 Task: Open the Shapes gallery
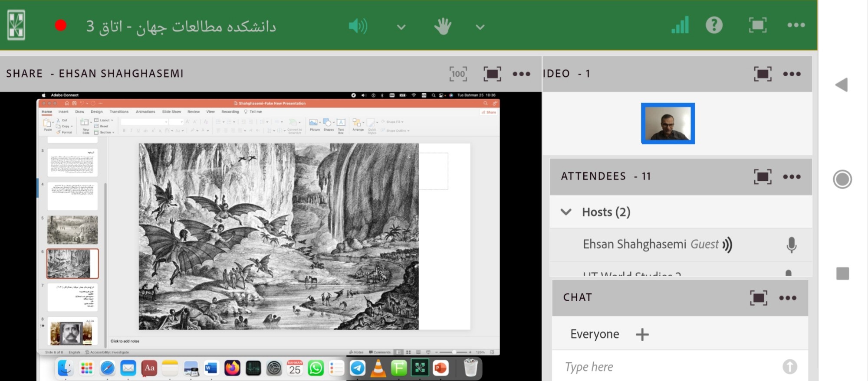coord(329,124)
